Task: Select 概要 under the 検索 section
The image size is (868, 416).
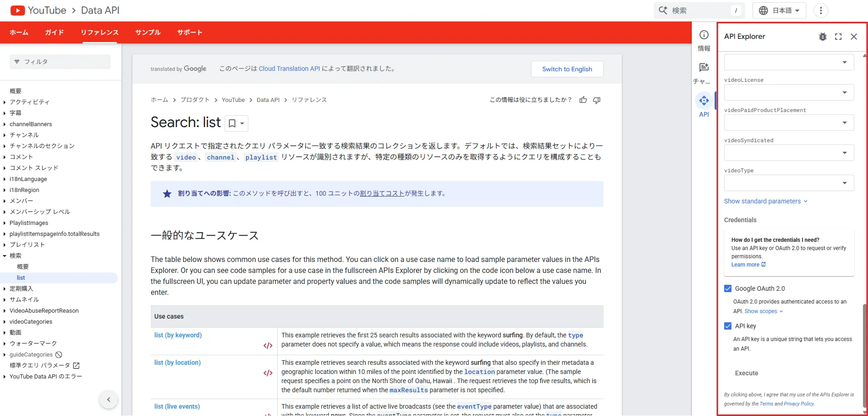Action: pyautogui.click(x=23, y=267)
